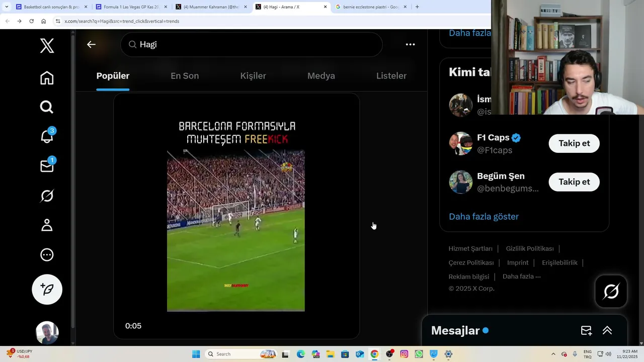Open Imprint footer link

518,263
